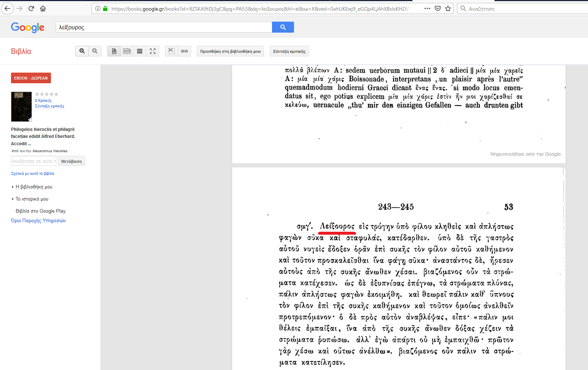Save page to Pocket
This screenshot has height=370, width=588.
(438, 8)
